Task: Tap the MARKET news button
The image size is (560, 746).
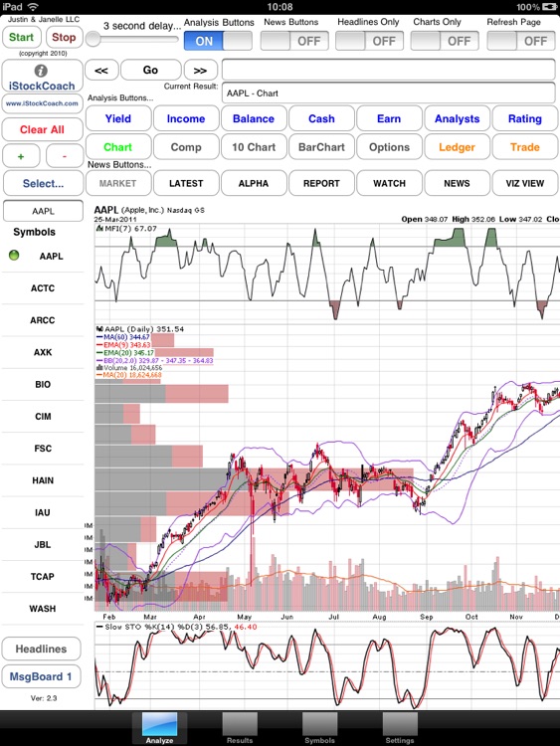Action: 118,183
